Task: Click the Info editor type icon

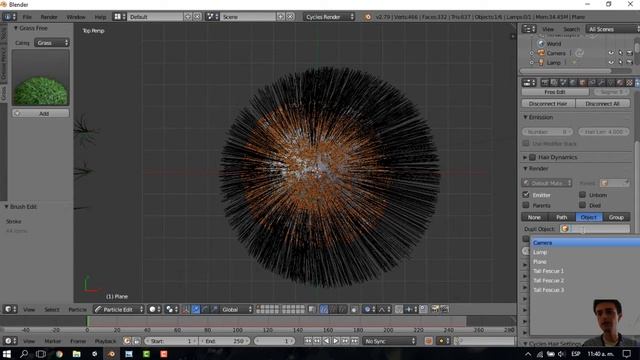Action: point(9,17)
